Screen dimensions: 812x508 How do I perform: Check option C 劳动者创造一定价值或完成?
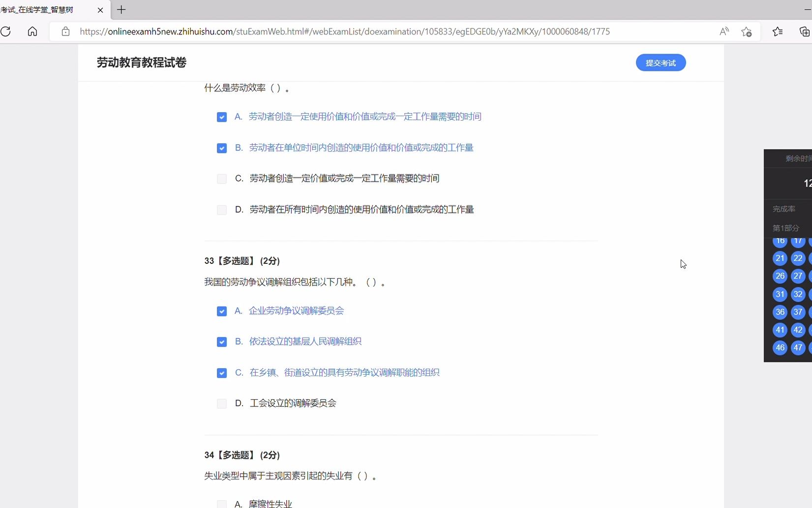point(222,179)
